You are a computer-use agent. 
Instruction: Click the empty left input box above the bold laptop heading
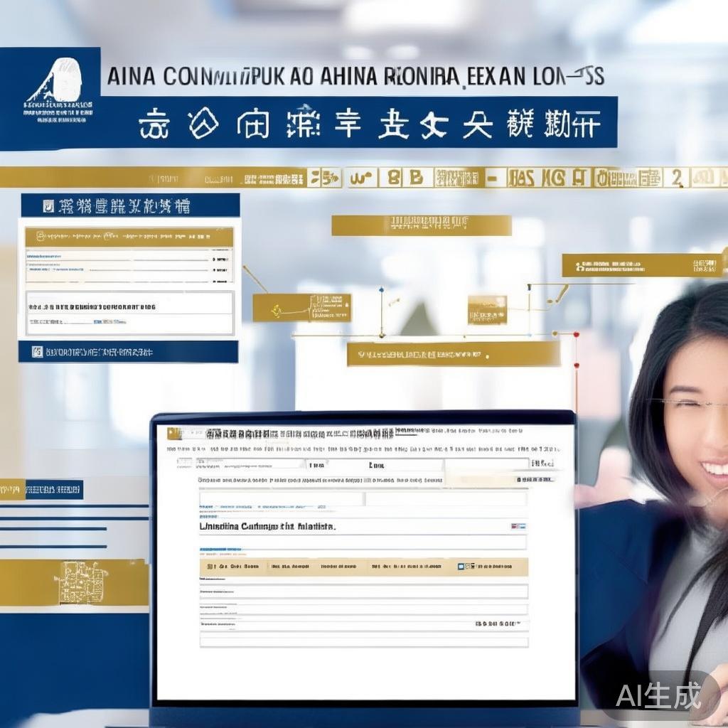coord(282,498)
